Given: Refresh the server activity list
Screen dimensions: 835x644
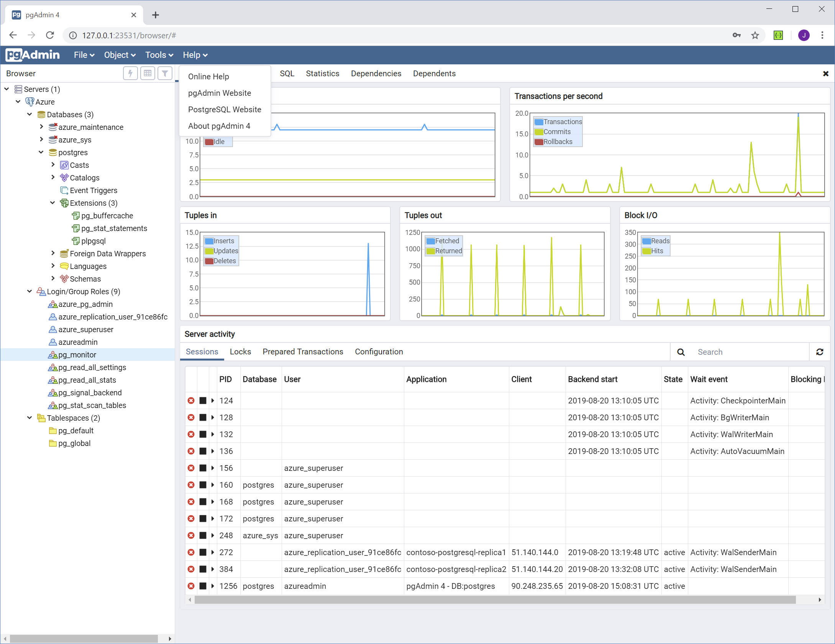Looking at the screenshot, I should pyautogui.click(x=820, y=352).
